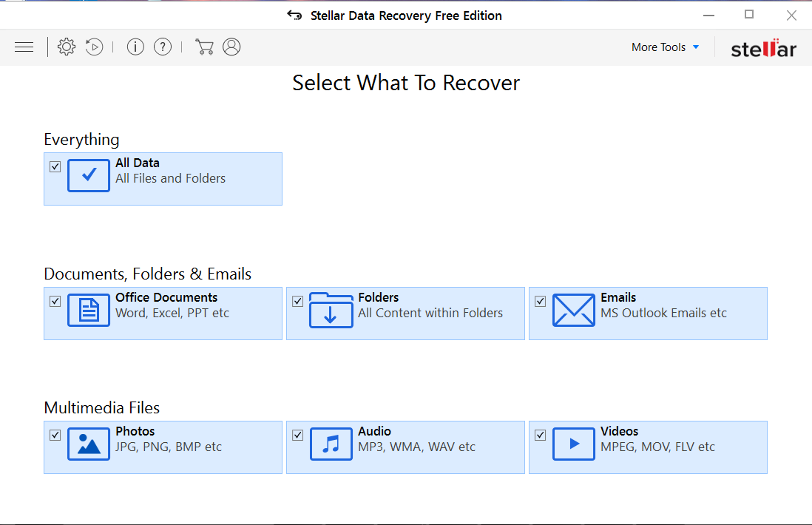The height and width of the screenshot is (525, 812).
Task: Click the 'Videos' title label
Action: (x=620, y=432)
